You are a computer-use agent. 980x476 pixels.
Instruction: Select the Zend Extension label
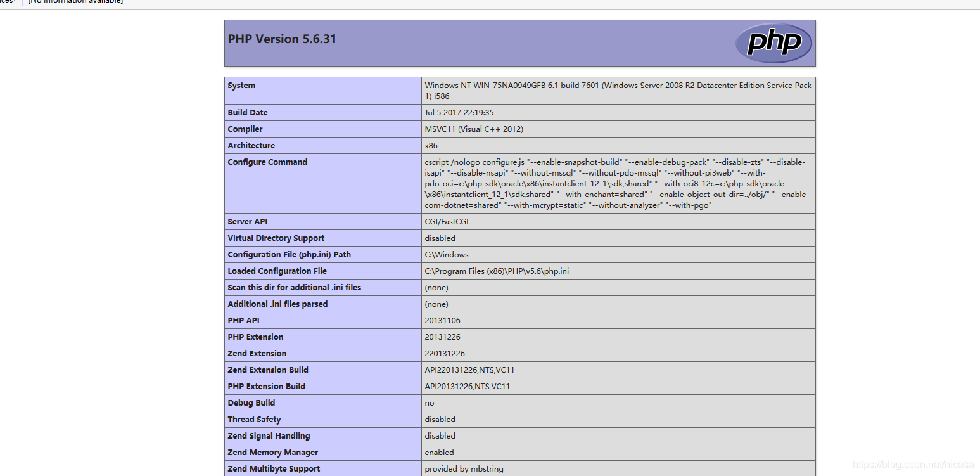[257, 354]
